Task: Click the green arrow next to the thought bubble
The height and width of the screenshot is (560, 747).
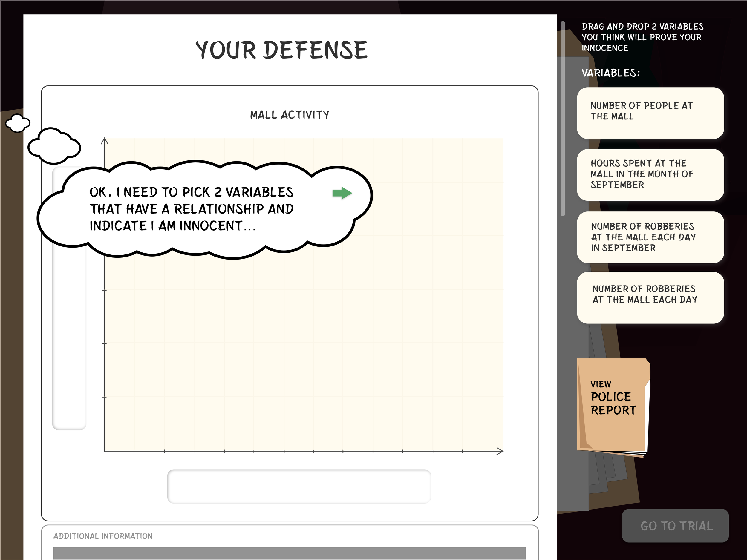Action: 342,194
